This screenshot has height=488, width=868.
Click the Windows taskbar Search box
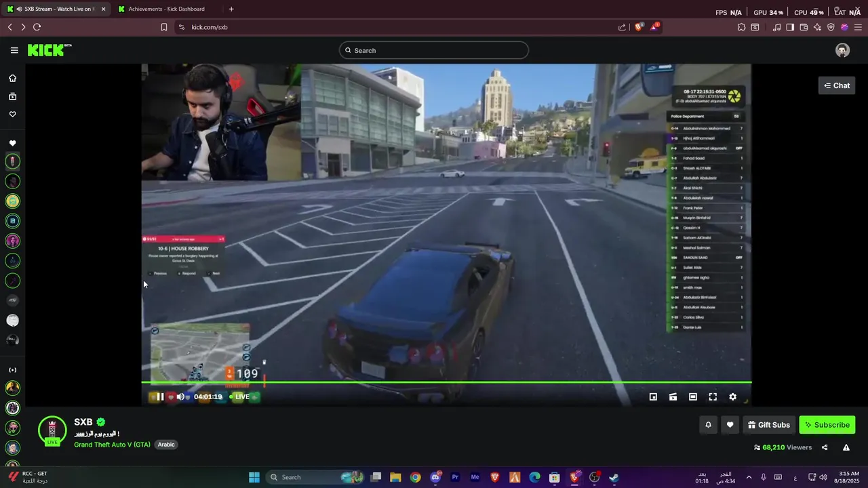[x=315, y=477]
